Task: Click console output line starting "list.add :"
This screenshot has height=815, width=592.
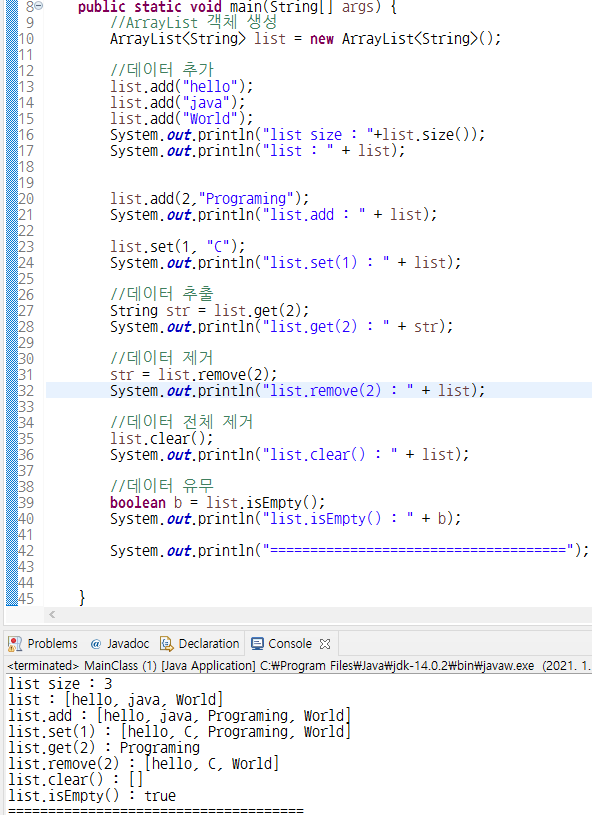Action: [179, 716]
